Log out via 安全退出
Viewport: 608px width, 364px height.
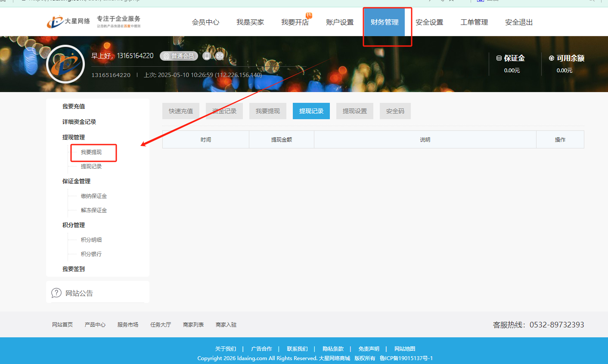pos(519,22)
